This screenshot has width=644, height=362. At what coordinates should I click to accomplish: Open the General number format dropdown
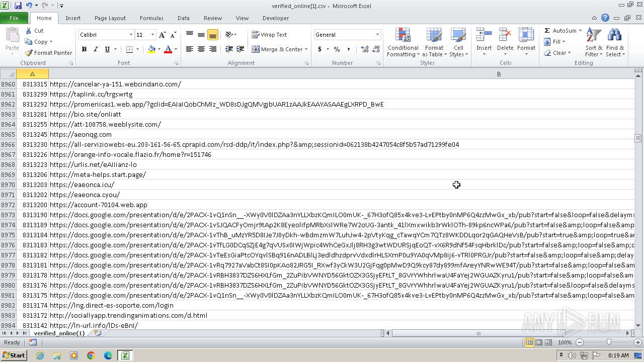pos(377,35)
